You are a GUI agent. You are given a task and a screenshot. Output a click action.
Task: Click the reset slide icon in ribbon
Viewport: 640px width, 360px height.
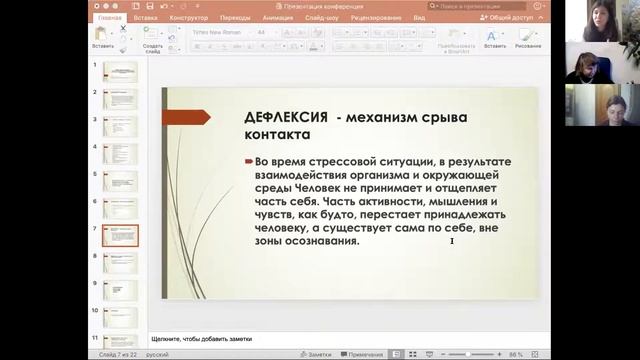pyautogui.click(x=172, y=38)
